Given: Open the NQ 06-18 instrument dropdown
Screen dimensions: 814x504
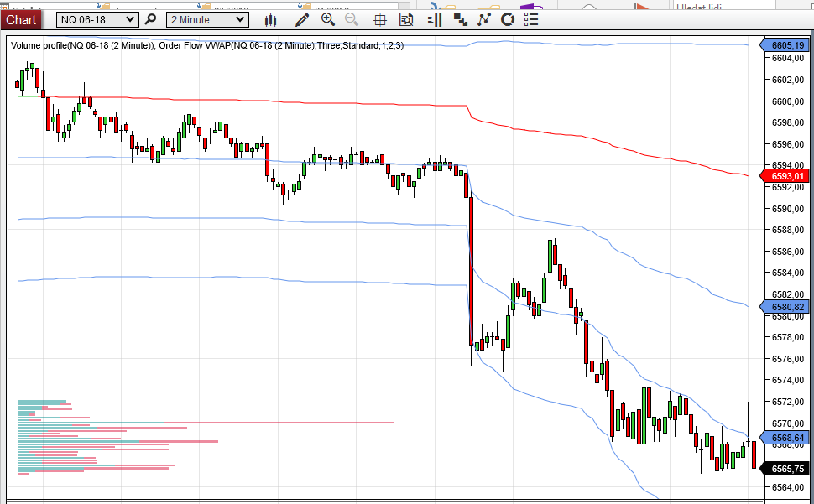Looking at the screenshot, I should [x=97, y=19].
